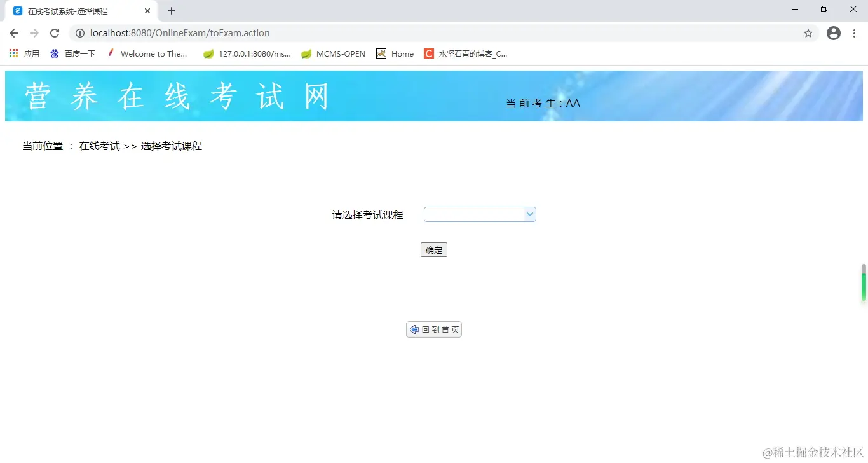Switch to the 在线考试系统-选择课程 tab
The width and height of the screenshot is (868, 463).
(76, 10)
